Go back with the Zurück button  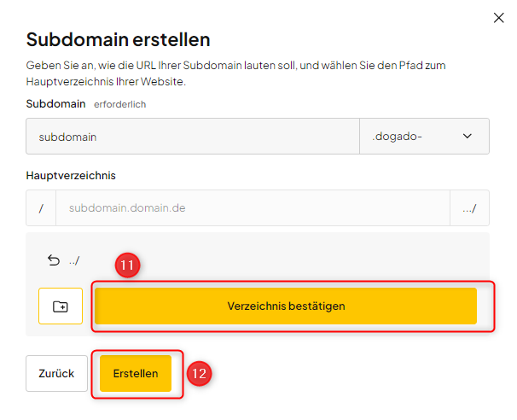tap(56, 373)
